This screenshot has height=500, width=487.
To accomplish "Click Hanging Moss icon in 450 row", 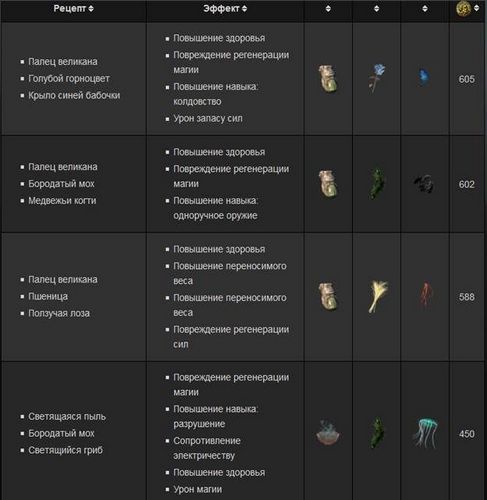I will click(377, 433).
